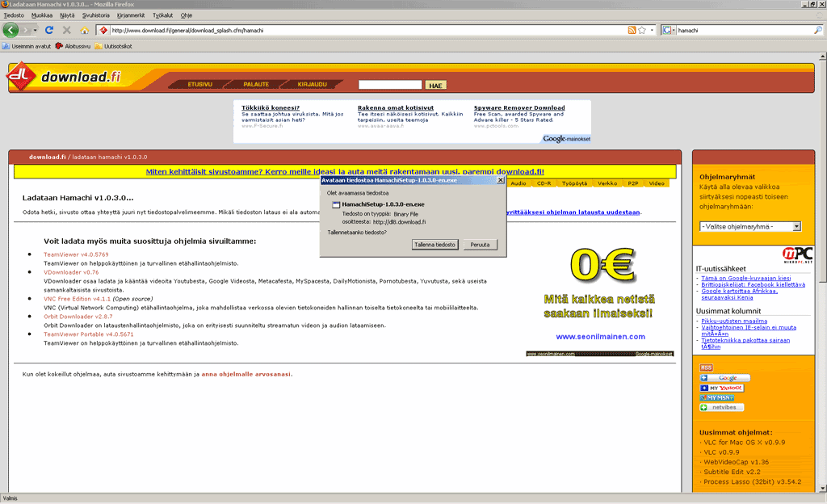827x504 pixels.
Task: Switch to the P2P category tab
Action: (x=633, y=183)
